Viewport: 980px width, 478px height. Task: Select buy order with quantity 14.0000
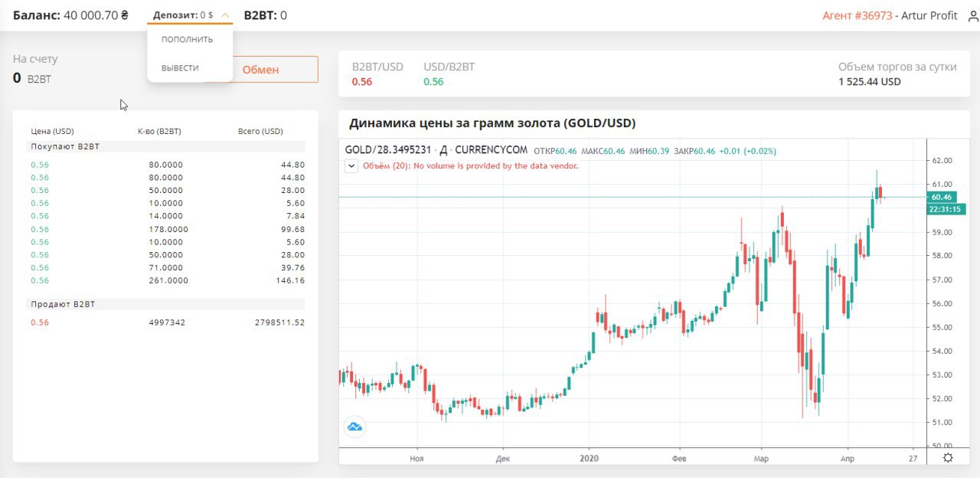(x=168, y=216)
